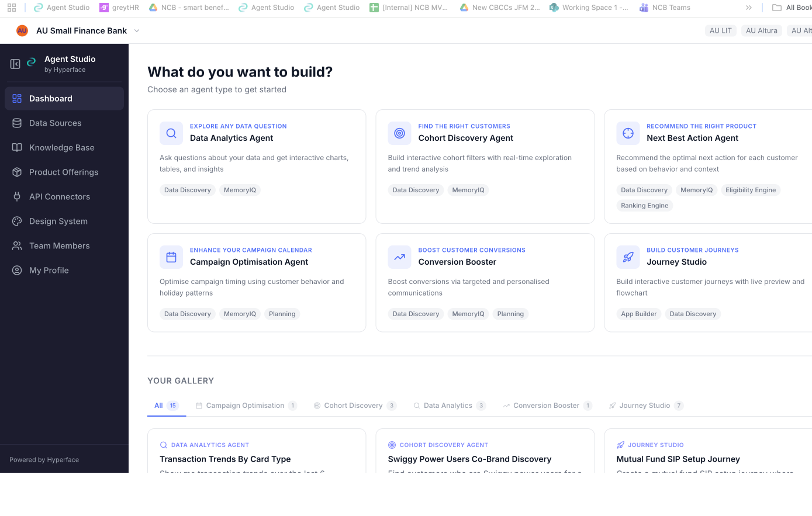Click the Eligibility Engine tag
This screenshot has width=812, height=516.
pos(751,190)
